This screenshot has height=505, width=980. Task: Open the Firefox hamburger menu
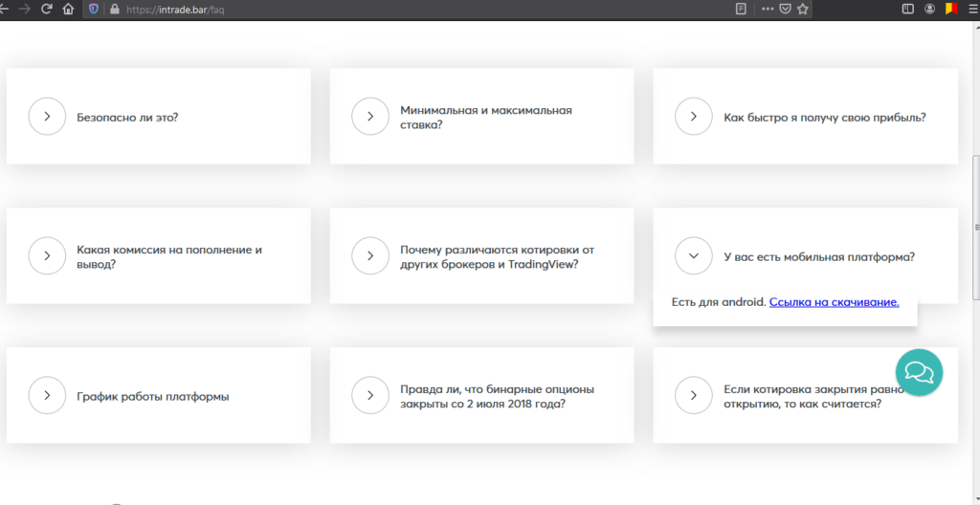click(x=971, y=9)
